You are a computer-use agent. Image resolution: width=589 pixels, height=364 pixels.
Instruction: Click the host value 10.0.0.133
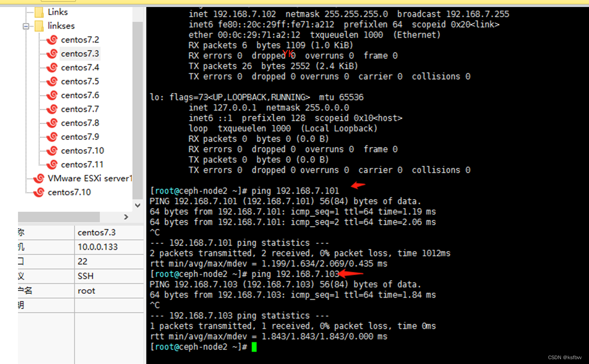[98, 247]
